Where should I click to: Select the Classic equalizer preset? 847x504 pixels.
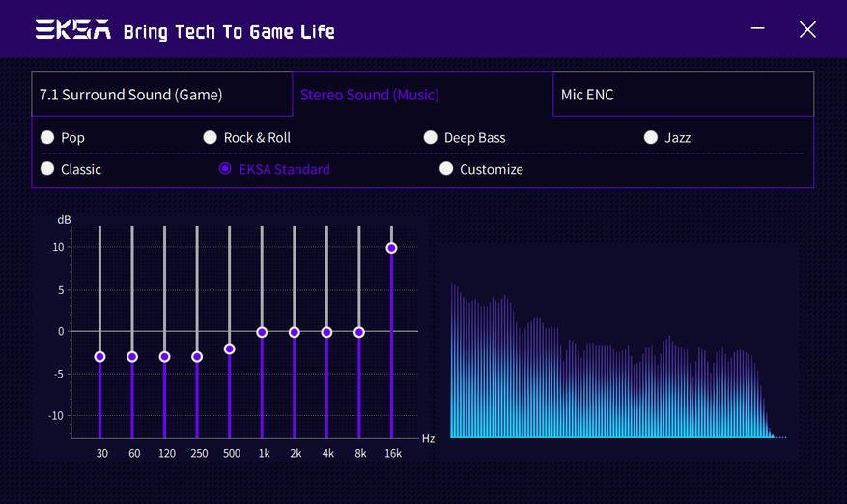pos(47,169)
